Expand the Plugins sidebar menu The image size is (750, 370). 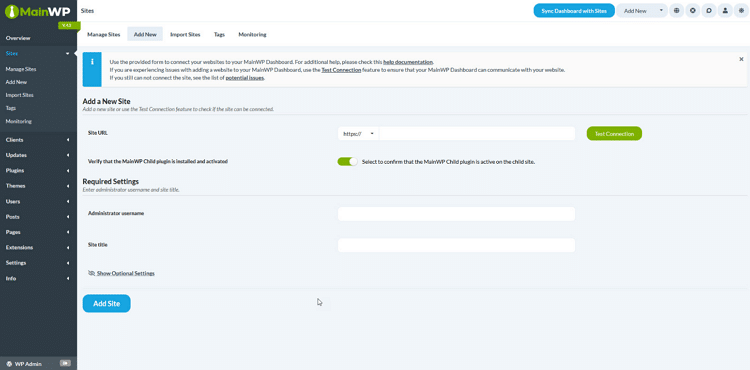[68, 171]
